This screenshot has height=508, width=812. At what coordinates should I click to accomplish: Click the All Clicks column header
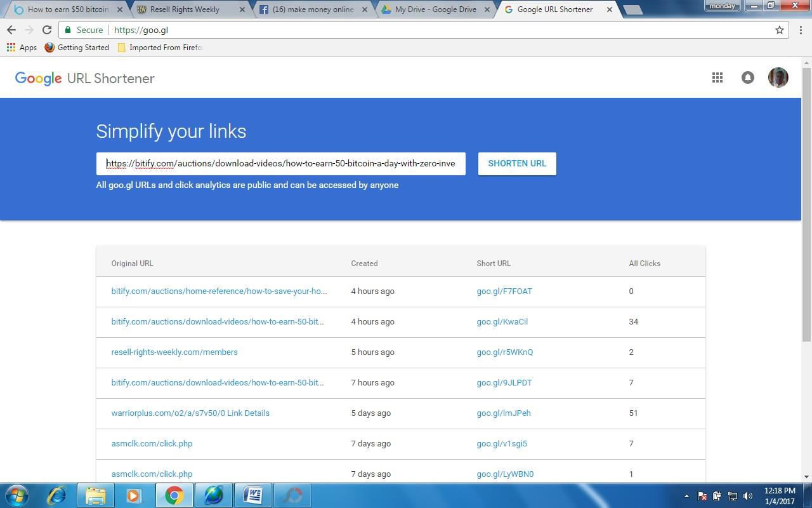point(645,263)
